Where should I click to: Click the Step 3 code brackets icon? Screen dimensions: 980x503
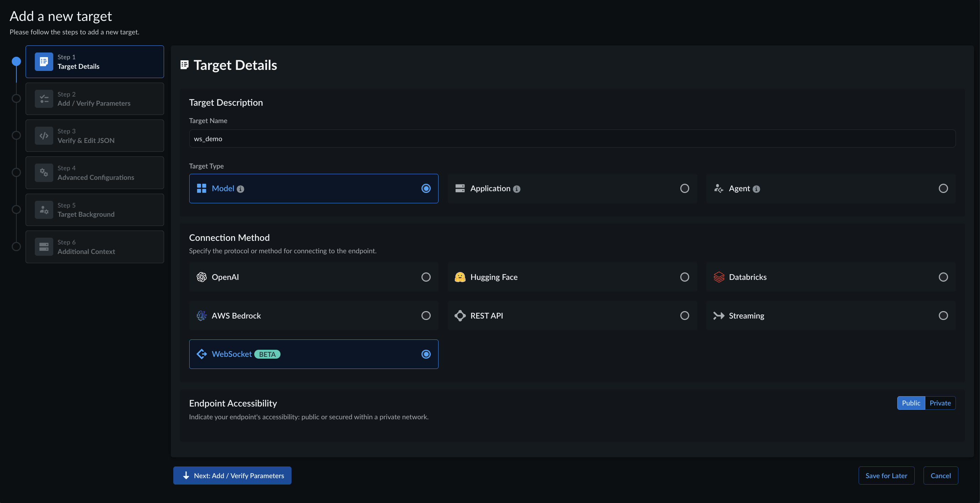(x=44, y=136)
